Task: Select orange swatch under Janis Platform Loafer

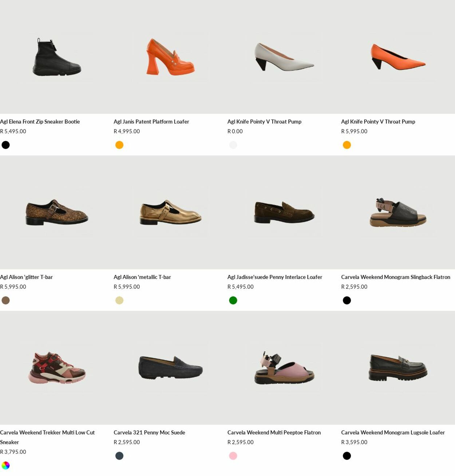Action: [x=119, y=145]
